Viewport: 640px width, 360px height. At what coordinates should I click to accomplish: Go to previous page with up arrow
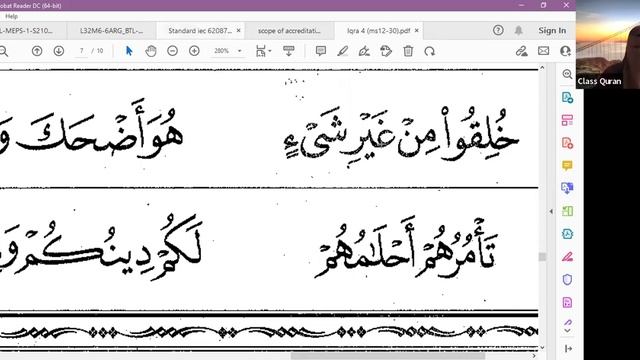tap(37, 51)
